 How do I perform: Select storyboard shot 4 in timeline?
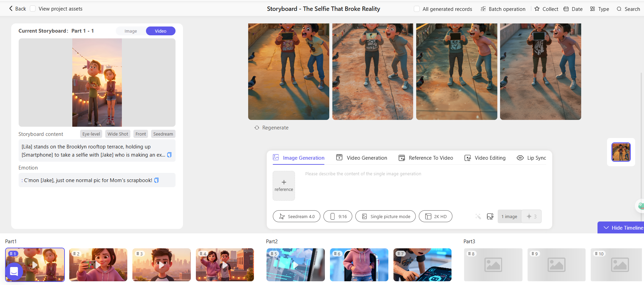225,265
